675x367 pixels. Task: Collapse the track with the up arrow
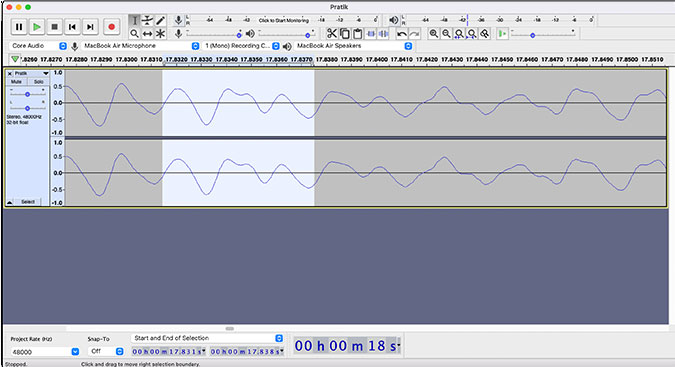(x=10, y=202)
